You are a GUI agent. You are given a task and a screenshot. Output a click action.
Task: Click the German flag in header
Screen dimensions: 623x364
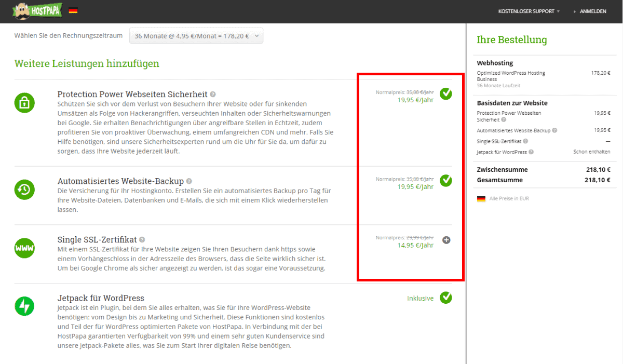click(x=73, y=10)
